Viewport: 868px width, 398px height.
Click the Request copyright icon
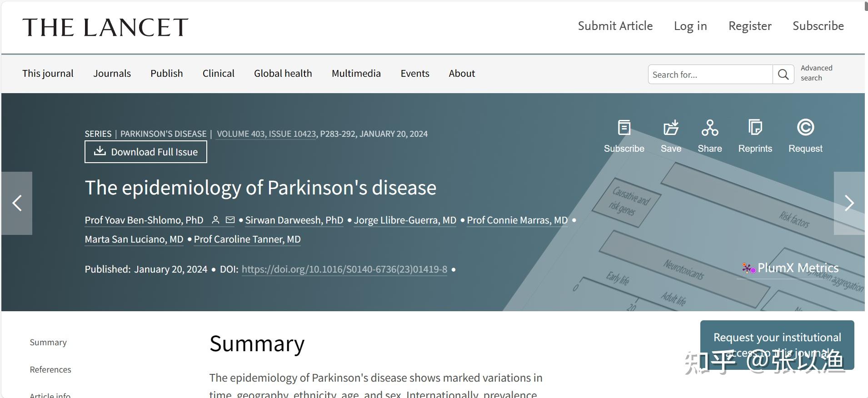click(805, 127)
